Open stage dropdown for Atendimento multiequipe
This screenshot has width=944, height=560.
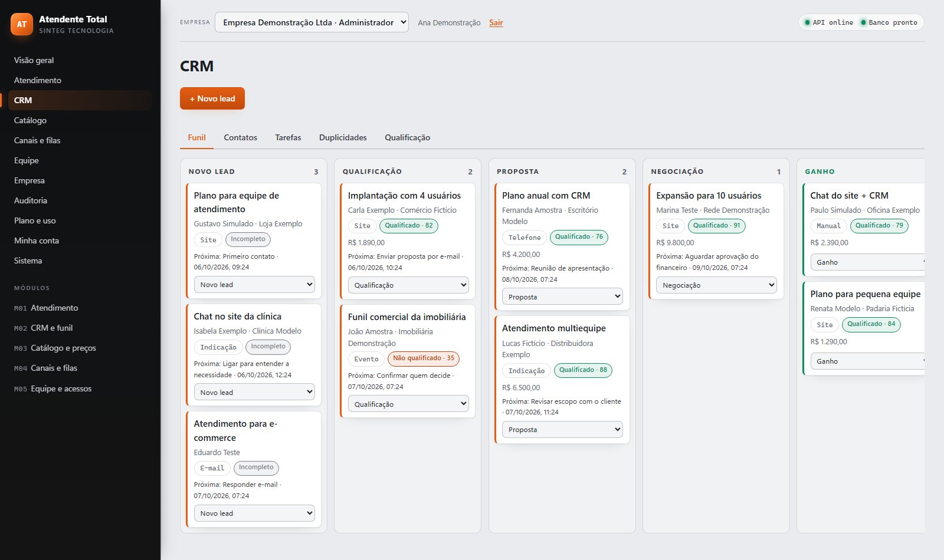point(562,430)
